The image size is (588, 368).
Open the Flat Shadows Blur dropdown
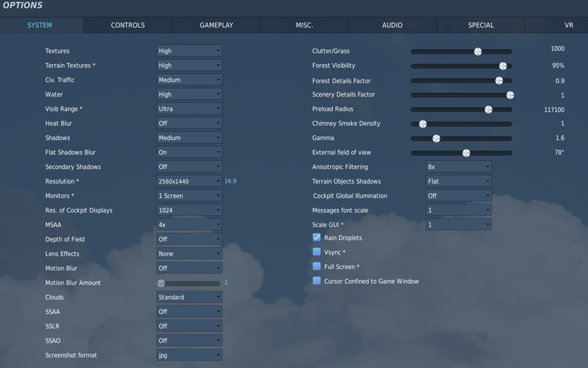tap(189, 152)
